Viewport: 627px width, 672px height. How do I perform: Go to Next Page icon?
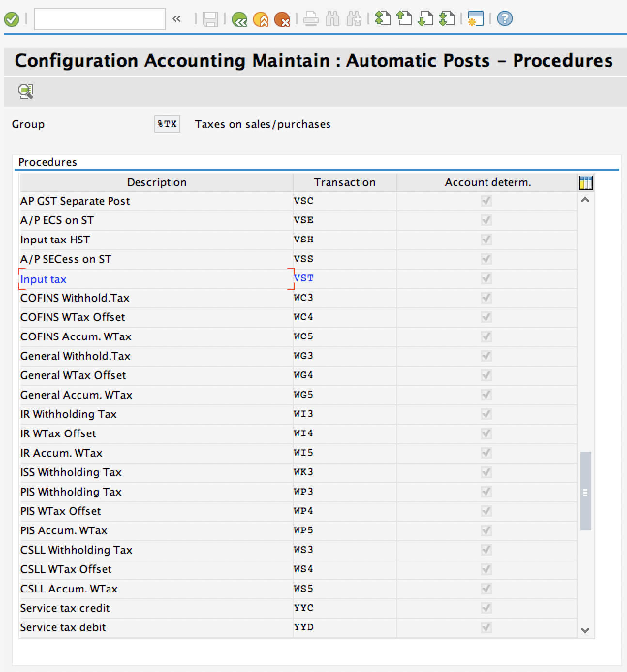tap(425, 19)
